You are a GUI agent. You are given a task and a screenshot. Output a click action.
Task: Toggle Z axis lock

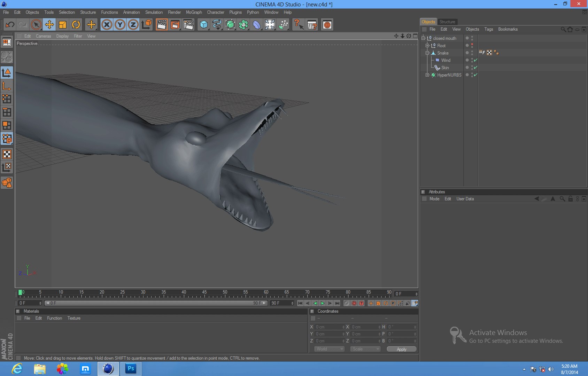[x=133, y=25]
